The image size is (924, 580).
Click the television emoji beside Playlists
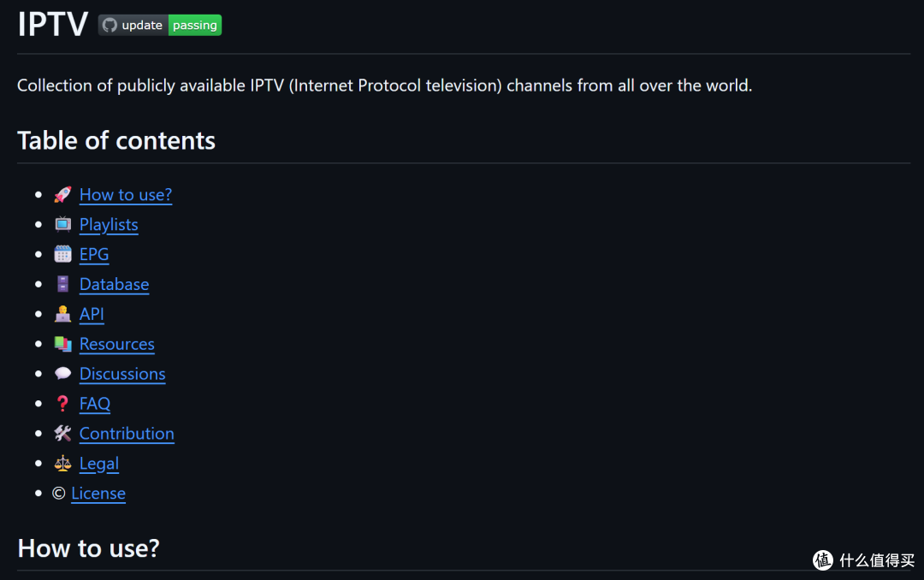click(63, 225)
